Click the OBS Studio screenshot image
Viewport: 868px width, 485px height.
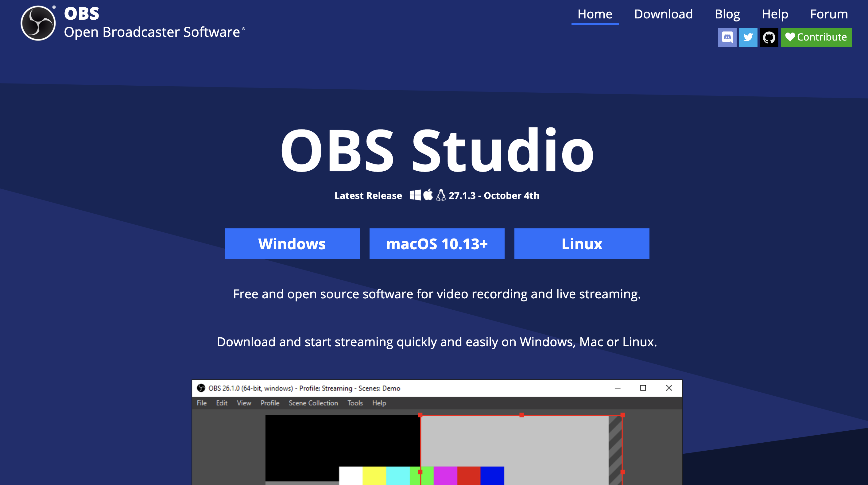click(x=437, y=438)
